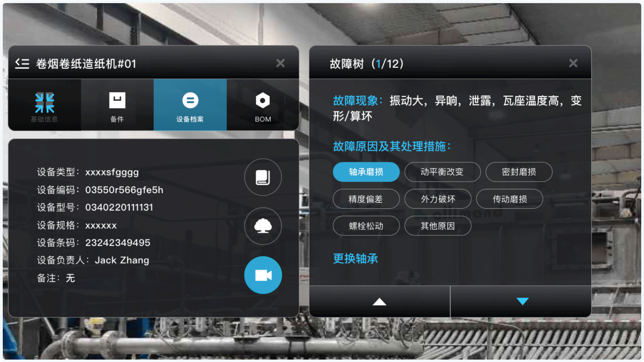This screenshot has width=644, height=362.
Task: Go to previous fault with up arrow
Action: tap(379, 301)
